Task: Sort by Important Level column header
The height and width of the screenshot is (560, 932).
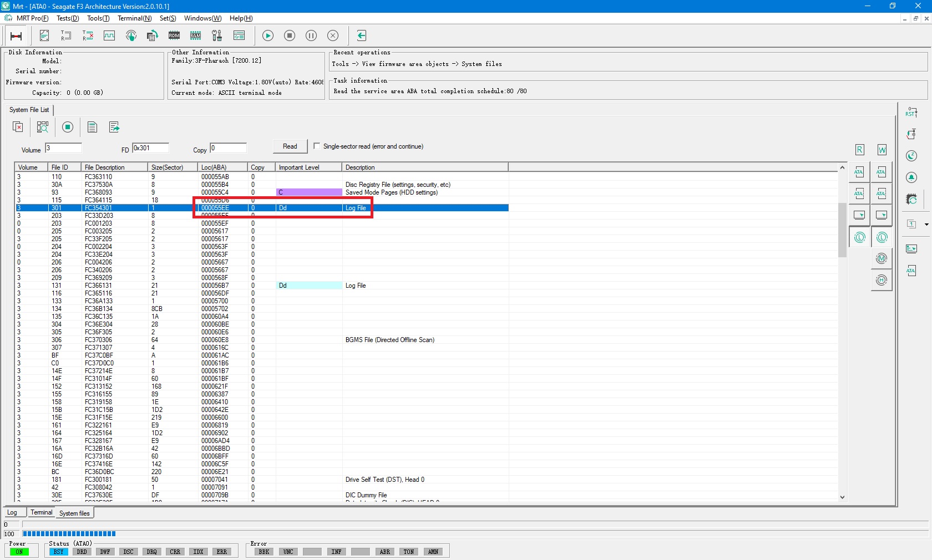Action: 308,167
